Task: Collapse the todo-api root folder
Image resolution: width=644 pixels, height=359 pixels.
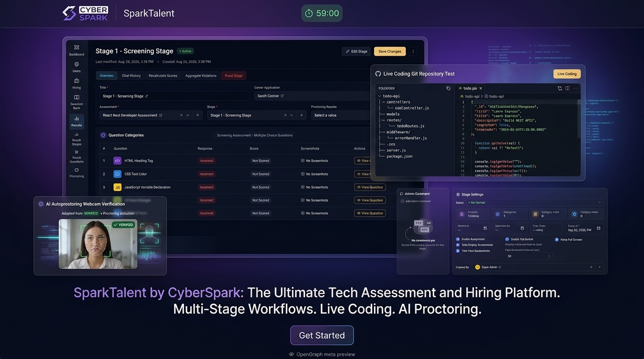Action: tap(380, 96)
